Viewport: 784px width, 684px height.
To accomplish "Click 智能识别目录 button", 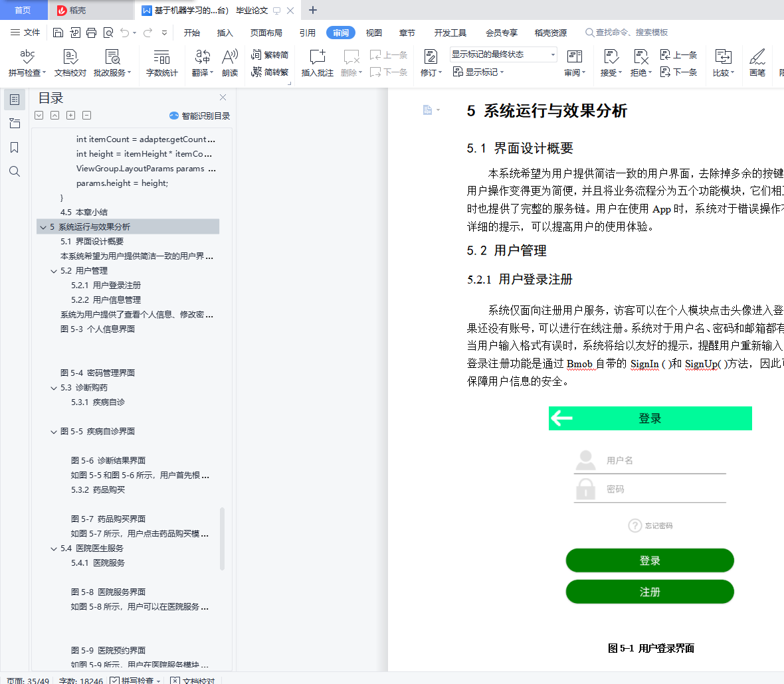I will (x=200, y=116).
